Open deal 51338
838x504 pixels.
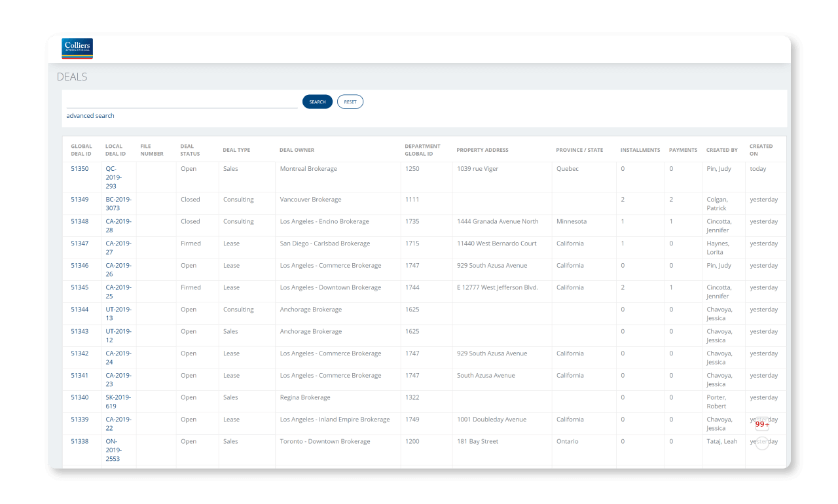80,441
